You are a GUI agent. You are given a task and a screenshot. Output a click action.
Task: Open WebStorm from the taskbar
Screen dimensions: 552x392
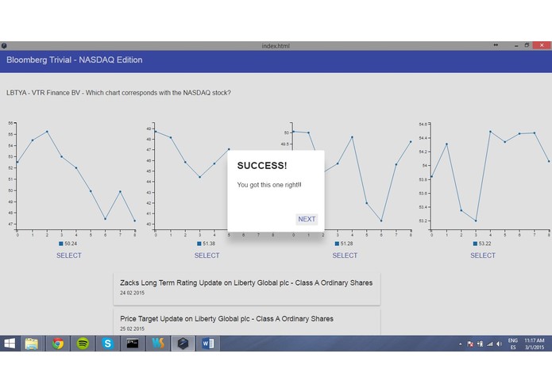click(158, 344)
